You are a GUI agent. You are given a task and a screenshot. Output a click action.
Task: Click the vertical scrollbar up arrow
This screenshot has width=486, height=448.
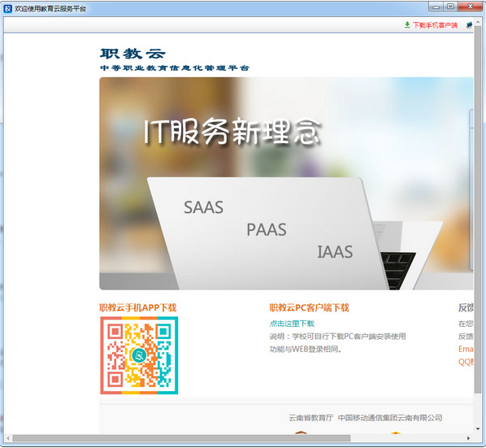coord(478,21)
